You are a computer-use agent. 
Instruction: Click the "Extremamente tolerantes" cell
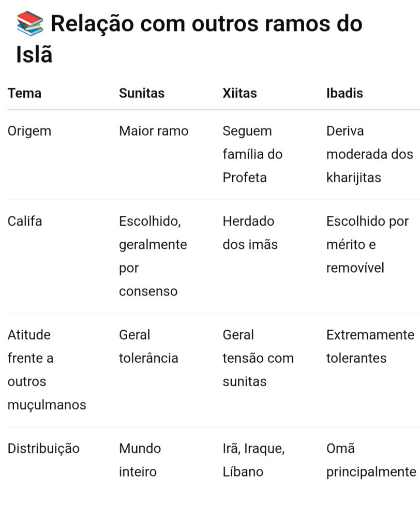(x=370, y=346)
